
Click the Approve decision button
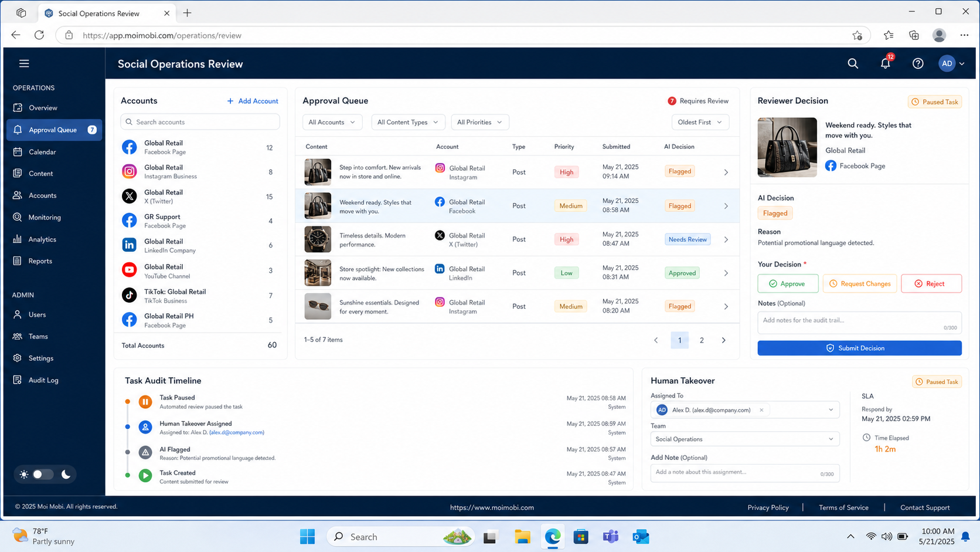click(x=788, y=283)
